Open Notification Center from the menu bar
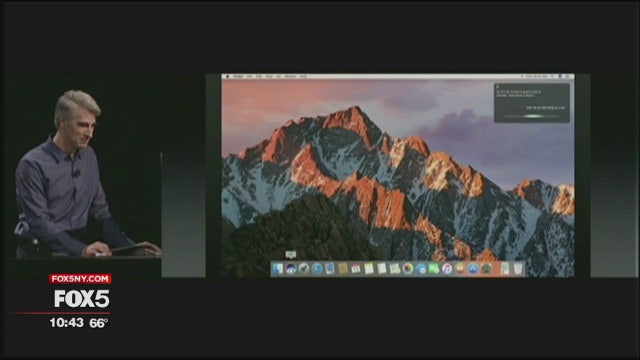Image resolution: width=640 pixels, height=360 pixels. (x=568, y=76)
